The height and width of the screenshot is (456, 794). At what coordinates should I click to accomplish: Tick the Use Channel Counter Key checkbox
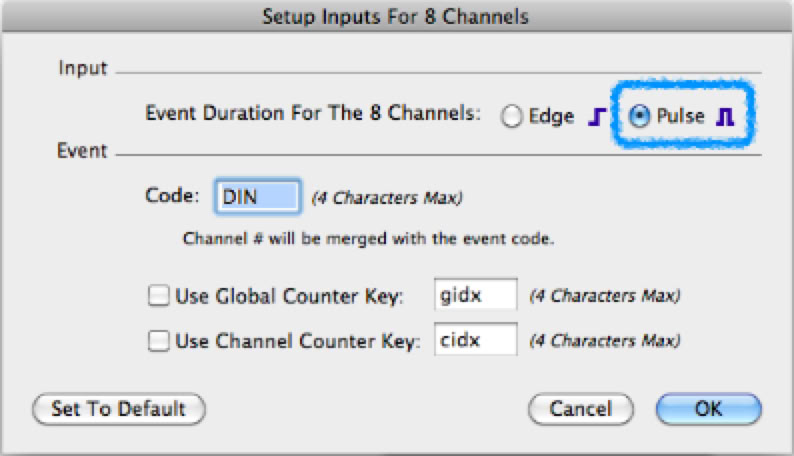coord(158,341)
